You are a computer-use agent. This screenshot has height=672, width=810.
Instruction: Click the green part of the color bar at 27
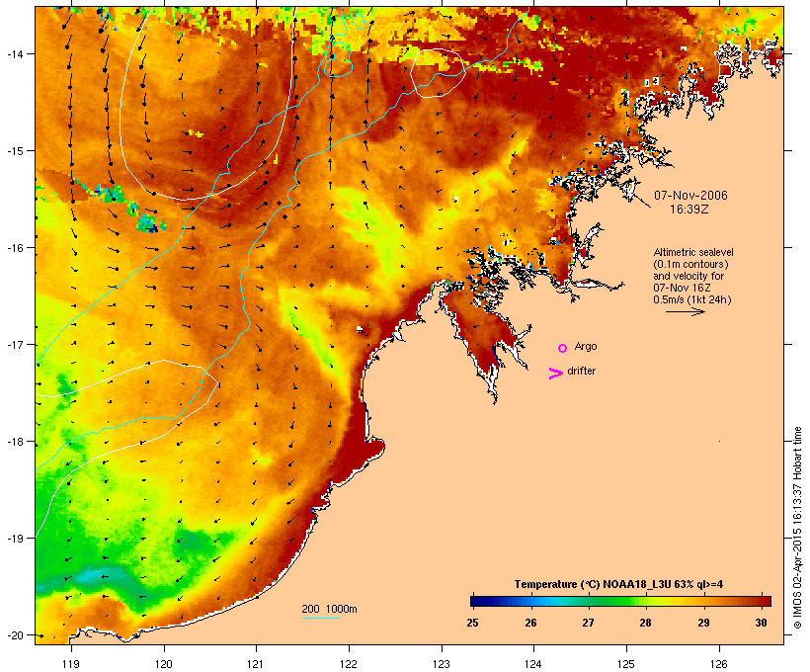click(x=589, y=601)
